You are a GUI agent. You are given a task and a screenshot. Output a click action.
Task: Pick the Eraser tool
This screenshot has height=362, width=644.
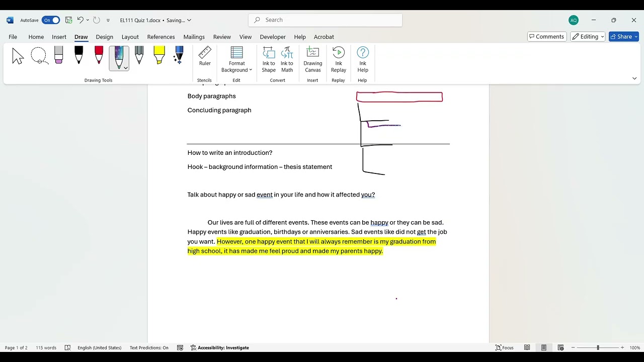coord(59,55)
